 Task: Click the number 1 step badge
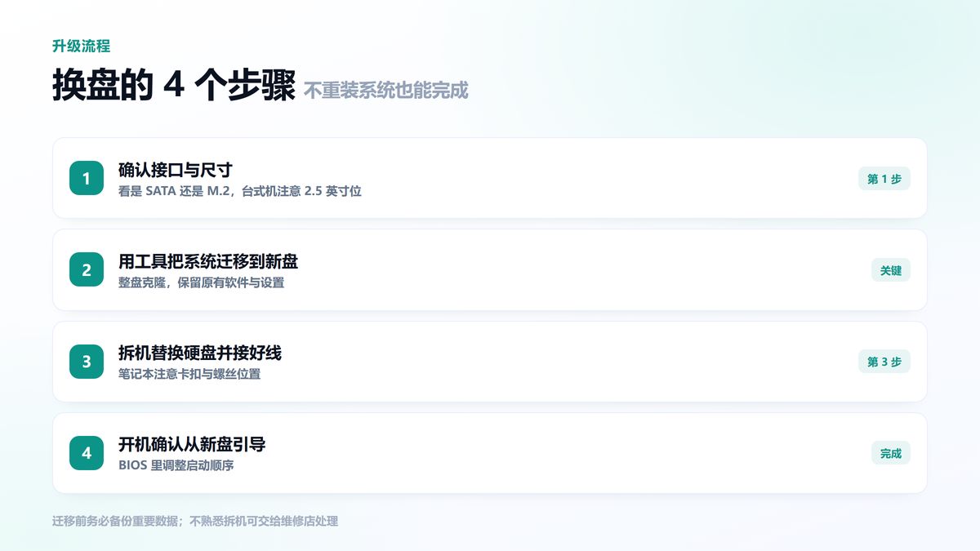[87, 178]
